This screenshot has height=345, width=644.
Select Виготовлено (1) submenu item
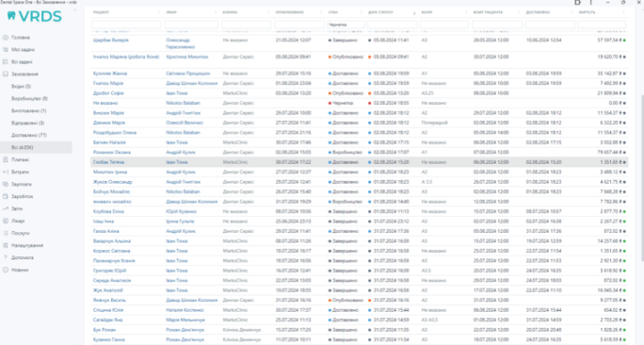(x=29, y=110)
